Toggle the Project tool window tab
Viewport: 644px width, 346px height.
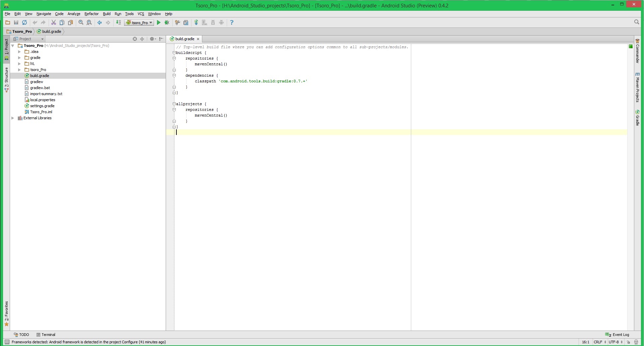pos(6,50)
